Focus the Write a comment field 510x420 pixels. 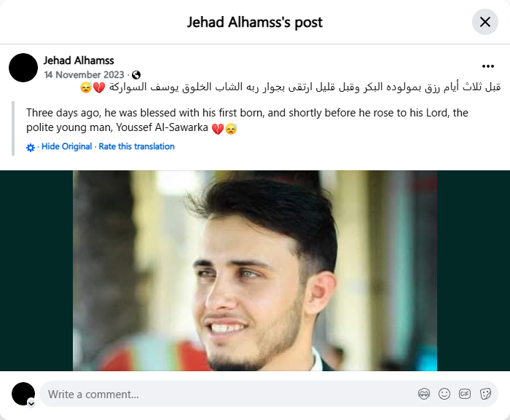click(227, 394)
